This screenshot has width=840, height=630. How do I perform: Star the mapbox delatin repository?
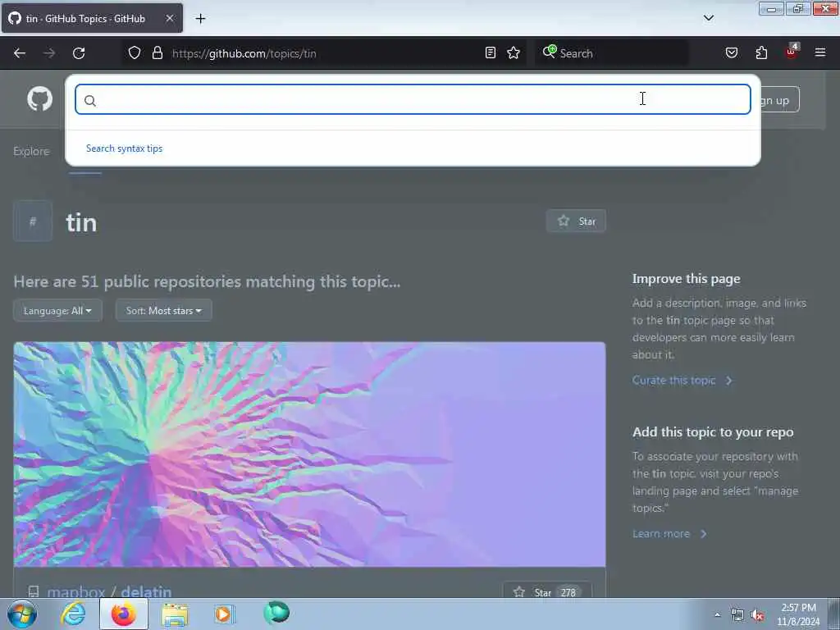click(x=547, y=591)
